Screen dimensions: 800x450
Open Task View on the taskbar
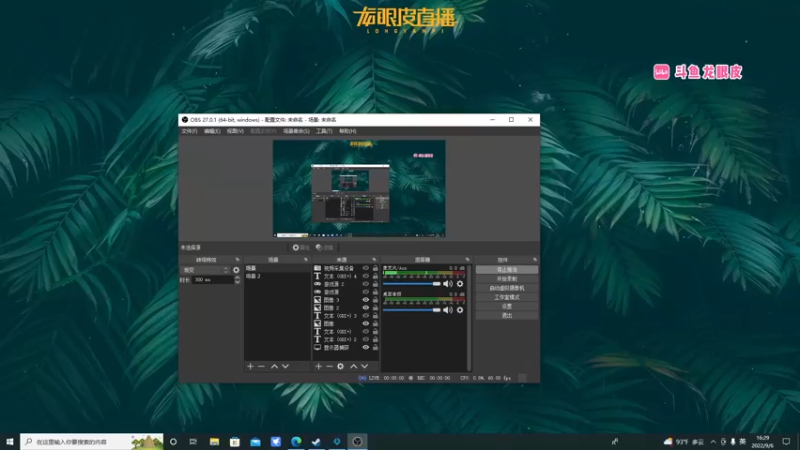click(193, 441)
